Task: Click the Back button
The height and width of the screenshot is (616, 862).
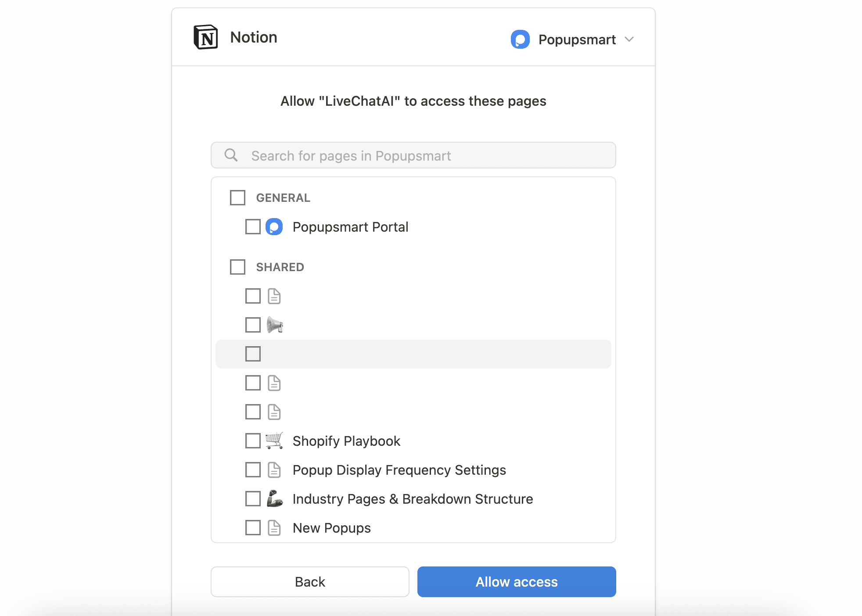Action: point(310,581)
